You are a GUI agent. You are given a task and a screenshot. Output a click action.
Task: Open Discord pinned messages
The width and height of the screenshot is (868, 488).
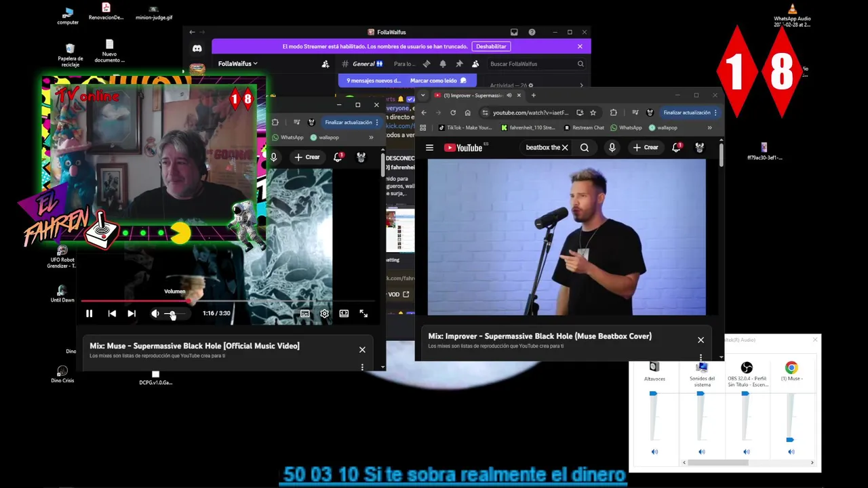click(x=459, y=64)
